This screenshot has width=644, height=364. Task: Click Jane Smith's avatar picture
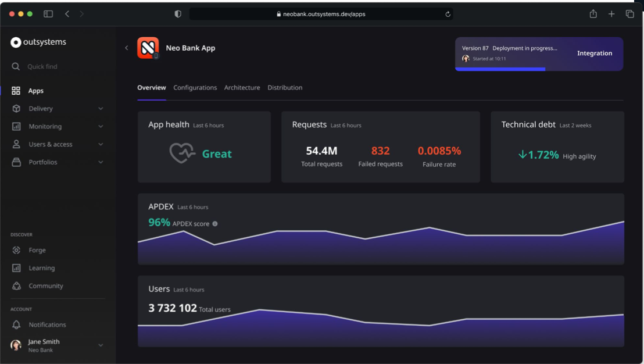pyautogui.click(x=16, y=345)
